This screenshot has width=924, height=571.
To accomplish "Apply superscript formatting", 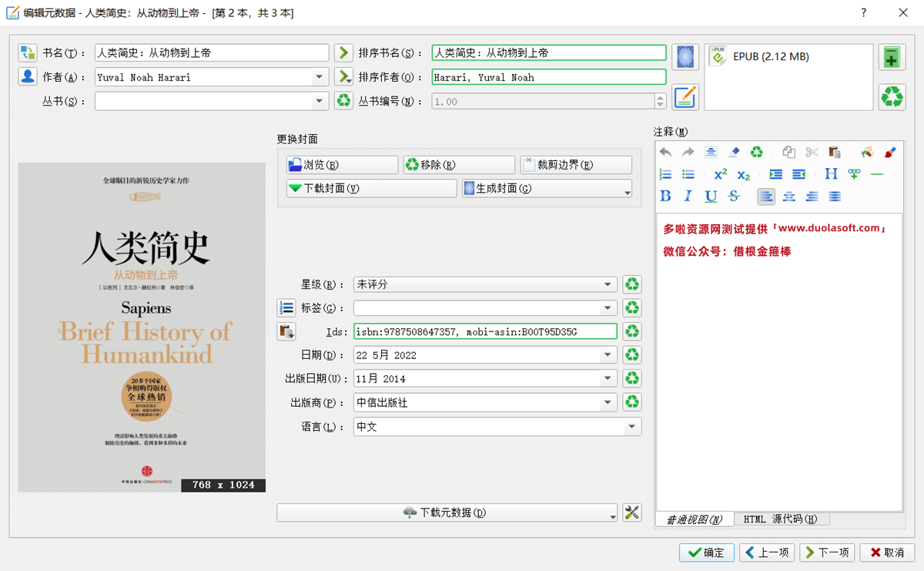I will (x=721, y=174).
